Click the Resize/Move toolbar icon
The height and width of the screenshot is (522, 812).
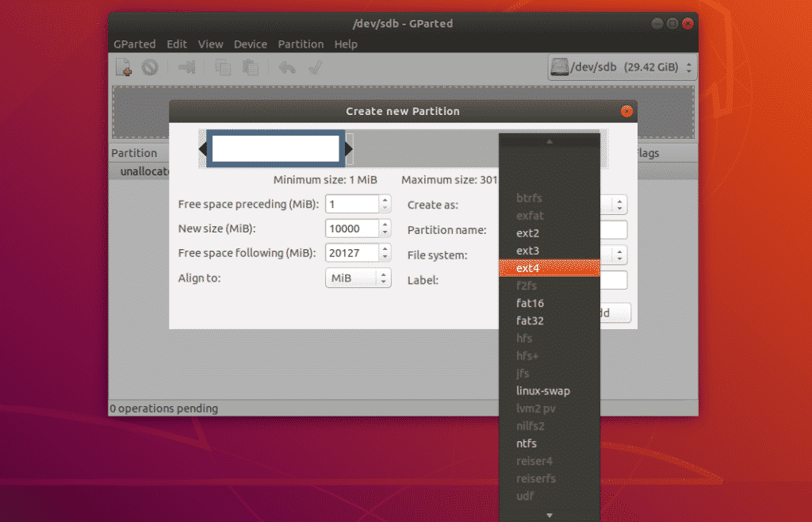[x=186, y=67]
